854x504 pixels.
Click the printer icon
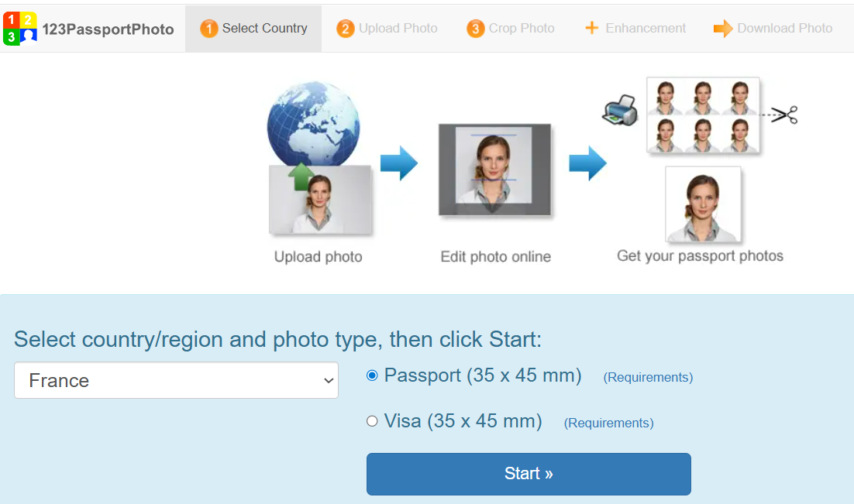click(x=620, y=110)
